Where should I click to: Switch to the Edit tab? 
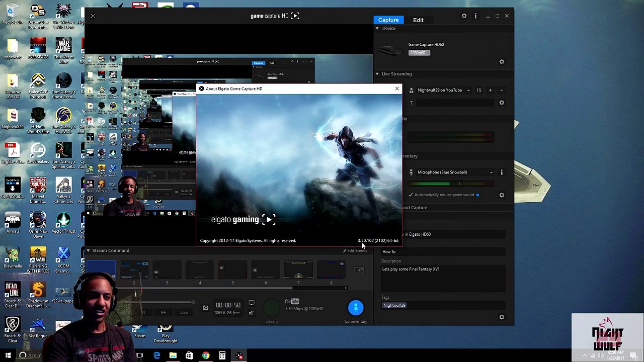coord(418,20)
